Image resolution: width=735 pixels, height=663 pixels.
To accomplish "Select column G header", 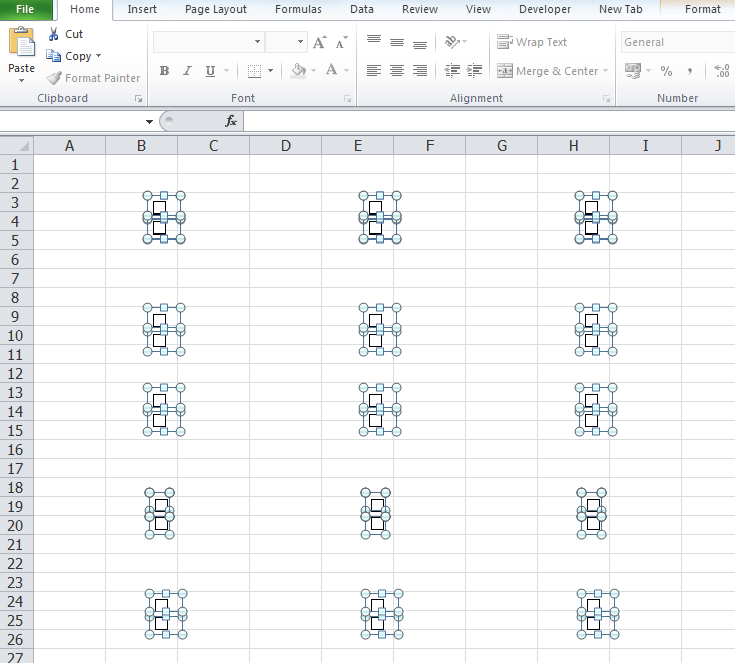I will (502, 146).
